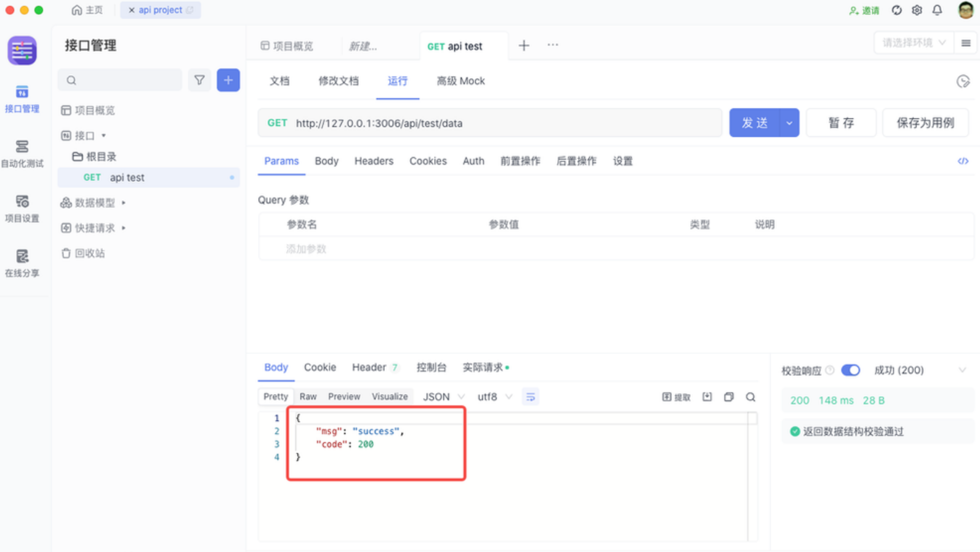
Task: Open the utf8 encoding dropdown
Action: point(494,397)
